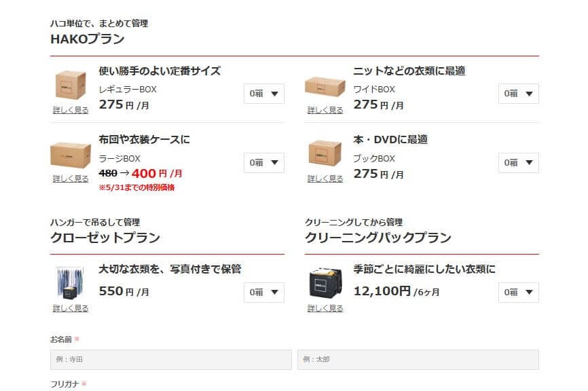Open the レギュラーBOX quantity dropdown
This screenshot has width=588, height=391.
click(264, 94)
